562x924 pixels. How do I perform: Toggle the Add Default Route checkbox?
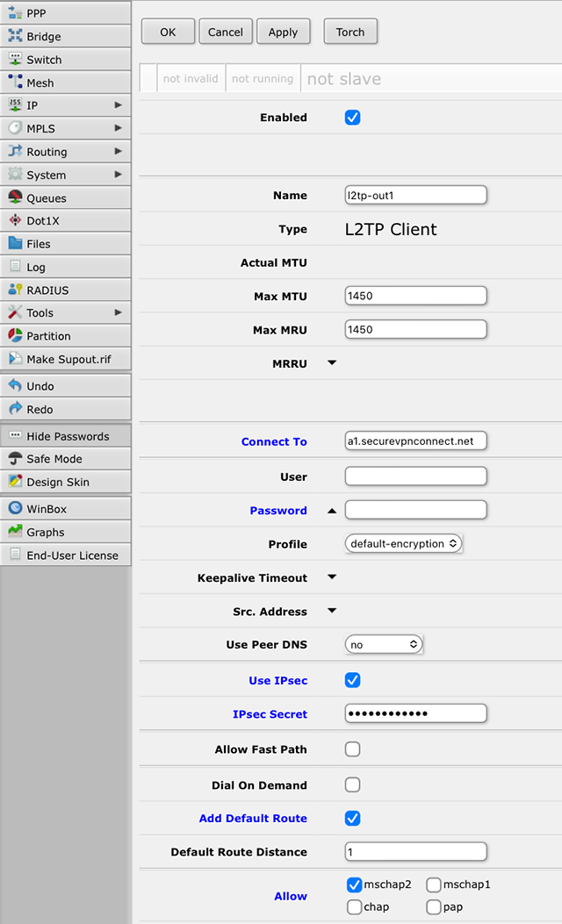pyautogui.click(x=353, y=818)
